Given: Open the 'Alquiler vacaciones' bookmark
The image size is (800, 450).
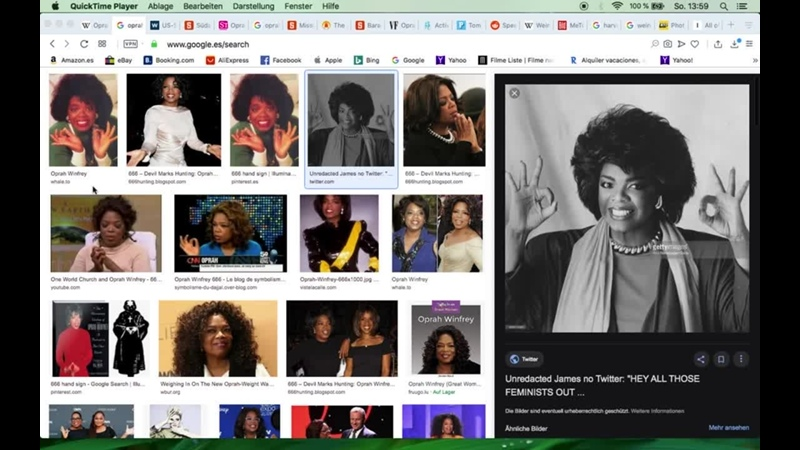Looking at the screenshot, I should [607, 60].
